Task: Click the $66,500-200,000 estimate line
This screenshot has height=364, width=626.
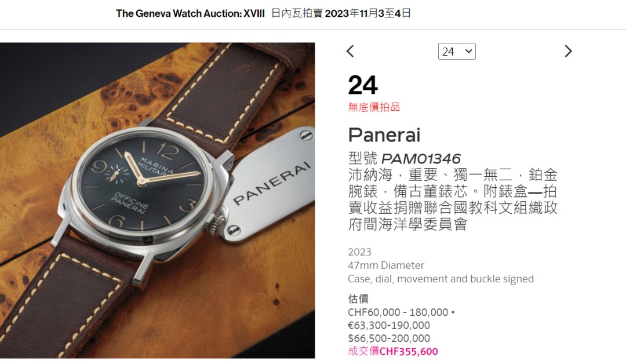Action: (389, 338)
